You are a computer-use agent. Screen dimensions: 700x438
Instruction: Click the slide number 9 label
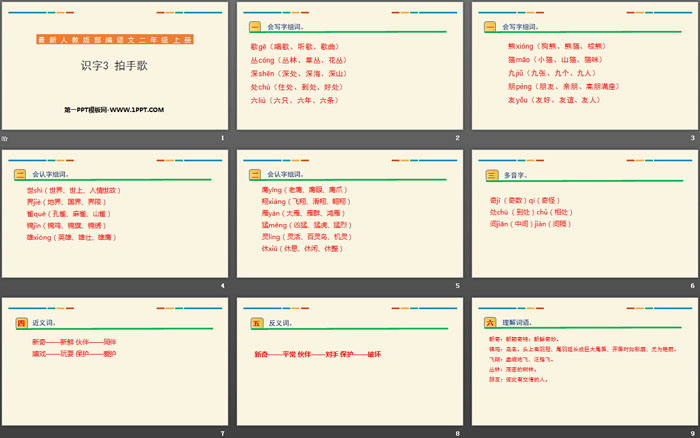point(692,433)
